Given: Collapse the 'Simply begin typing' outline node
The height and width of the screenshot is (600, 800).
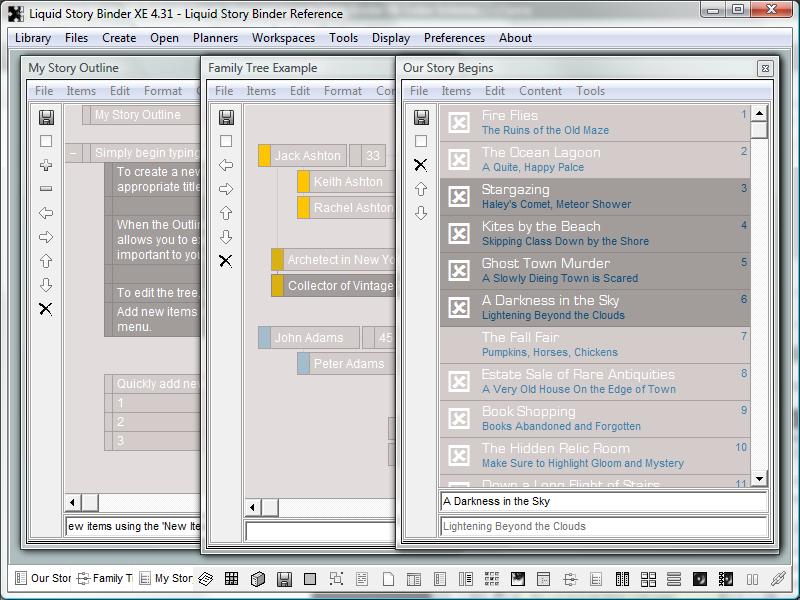Looking at the screenshot, I should tap(74, 154).
